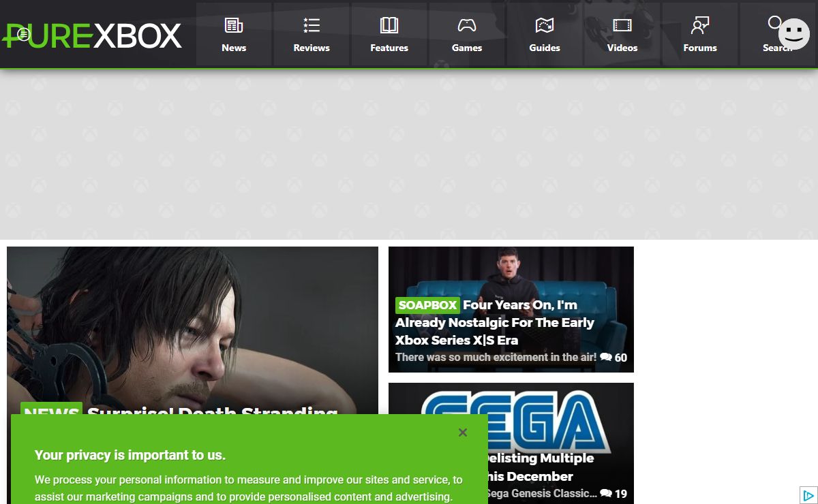The height and width of the screenshot is (504, 818).
Task: Click the Guides menu label
Action: (x=545, y=48)
